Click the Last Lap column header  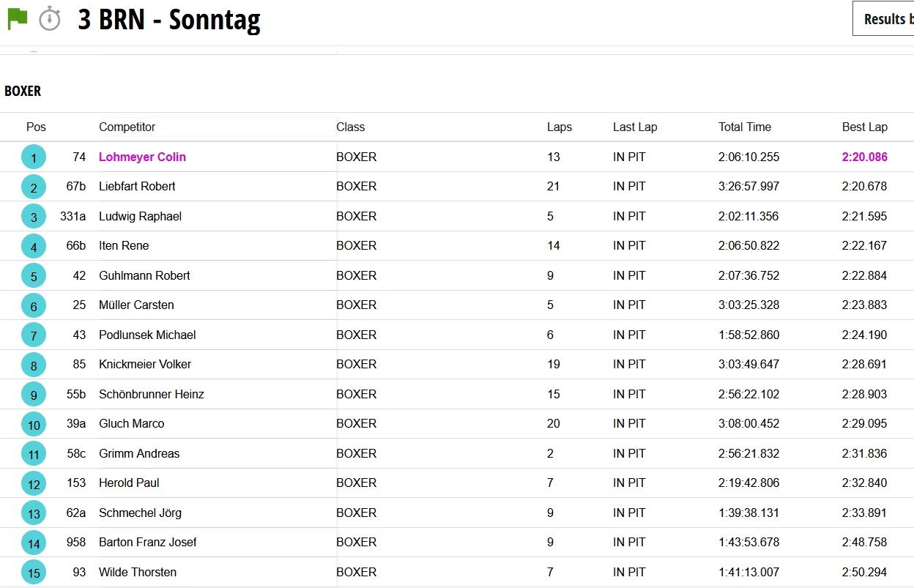634,127
